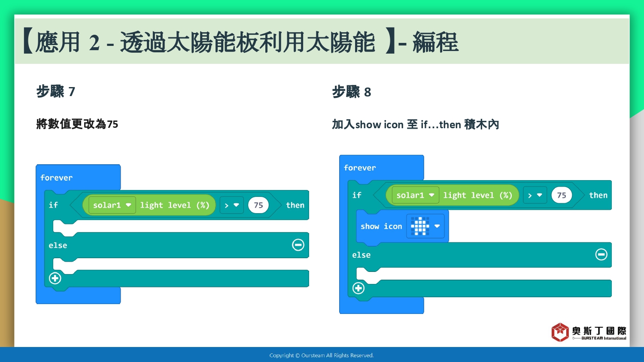Click 'light level (%)' in Step 8 block
This screenshot has width=644, height=362.
coord(478,195)
